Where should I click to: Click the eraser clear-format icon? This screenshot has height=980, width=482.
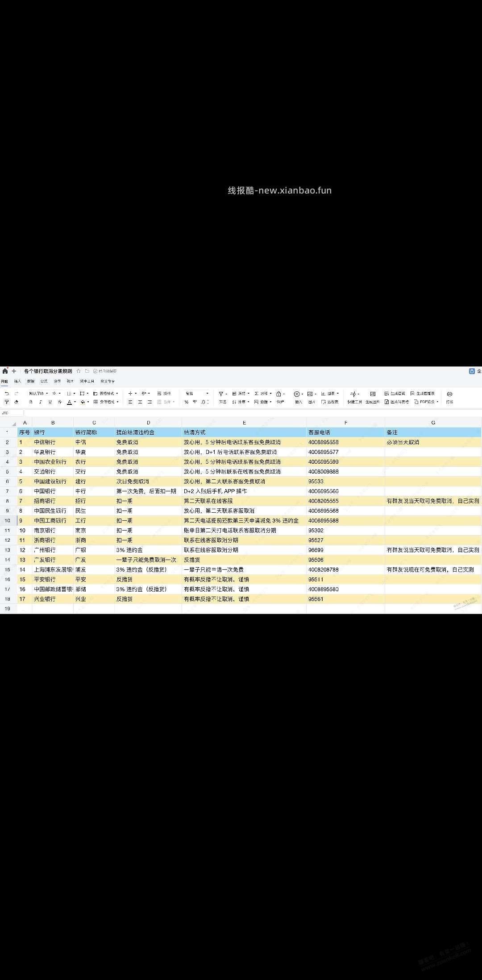16,402
